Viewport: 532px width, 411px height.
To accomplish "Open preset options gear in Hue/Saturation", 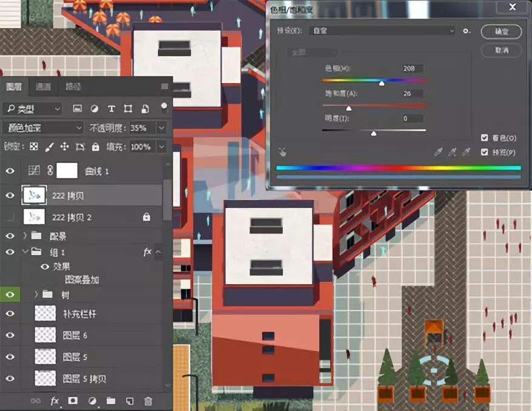I will tap(466, 31).
